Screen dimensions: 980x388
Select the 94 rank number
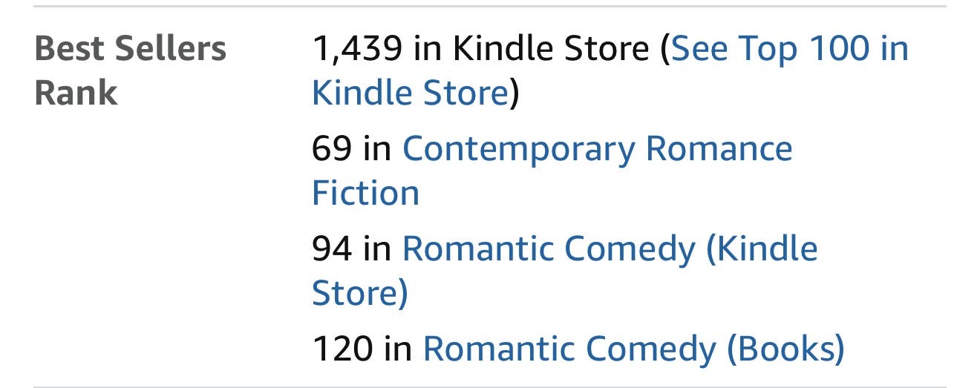tap(332, 249)
